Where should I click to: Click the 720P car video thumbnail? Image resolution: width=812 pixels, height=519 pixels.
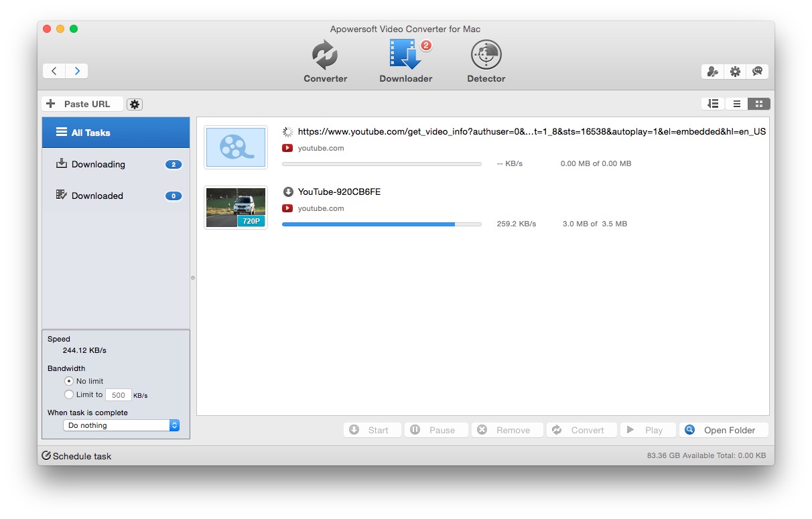[x=236, y=208]
